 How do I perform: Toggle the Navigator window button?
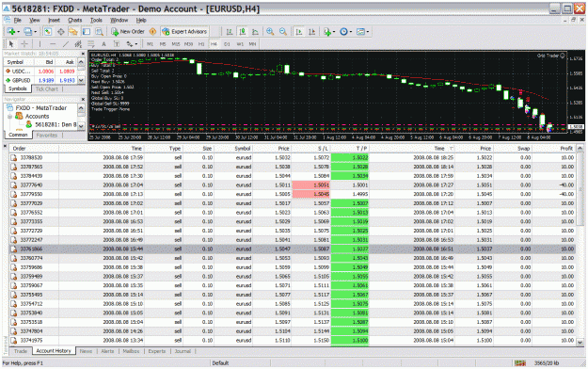[x=73, y=32]
